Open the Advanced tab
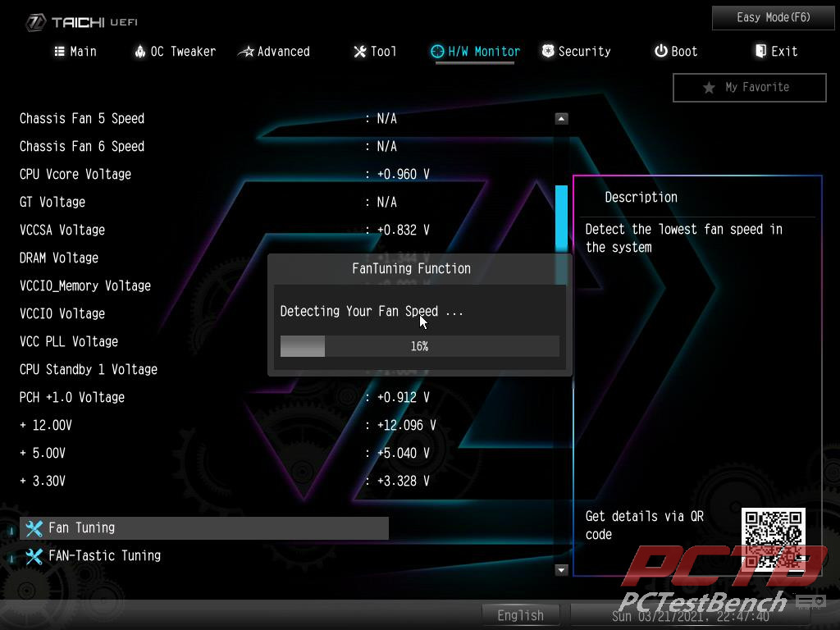The width and height of the screenshot is (840, 630). tap(274, 52)
